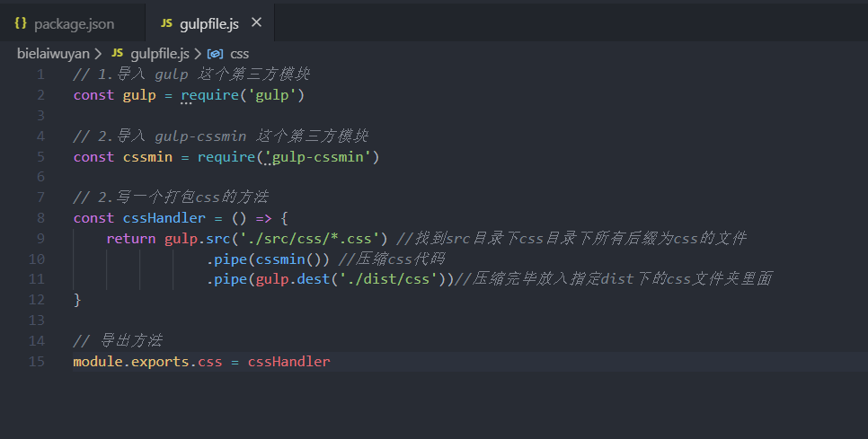Click cssHandler value on line 15
Viewport: 868px width, 439px height.
[x=288, y=362]
